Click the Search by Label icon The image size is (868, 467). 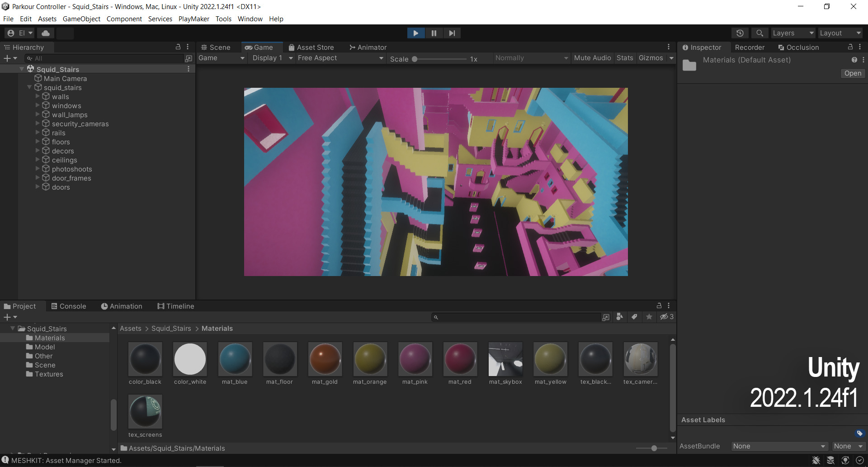point(634,317)
